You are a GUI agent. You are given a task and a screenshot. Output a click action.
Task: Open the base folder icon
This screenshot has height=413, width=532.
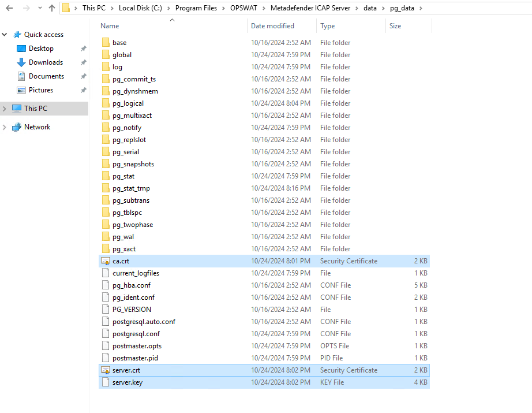click(106, 42)
